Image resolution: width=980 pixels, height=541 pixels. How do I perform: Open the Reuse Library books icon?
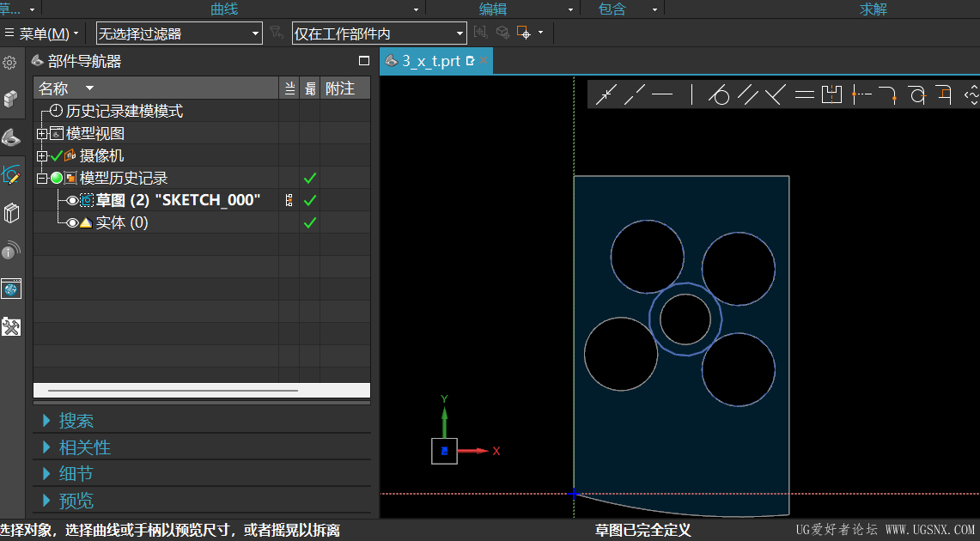10,213
